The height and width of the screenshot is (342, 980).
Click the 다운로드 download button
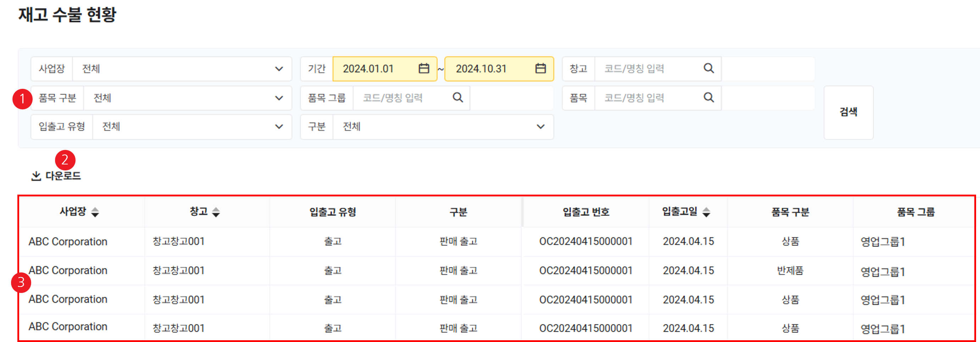[56, 176]
